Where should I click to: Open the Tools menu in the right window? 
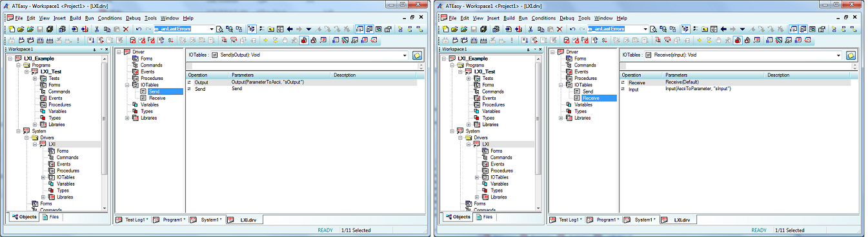pyautogui.click(x=585, y=18)
